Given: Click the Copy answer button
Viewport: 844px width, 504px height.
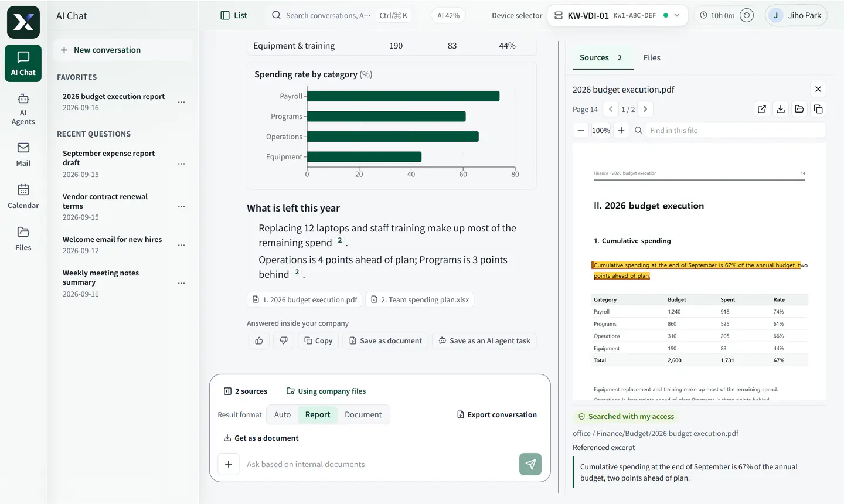Looking at the screenshot, I should click(x=318, y=340).
